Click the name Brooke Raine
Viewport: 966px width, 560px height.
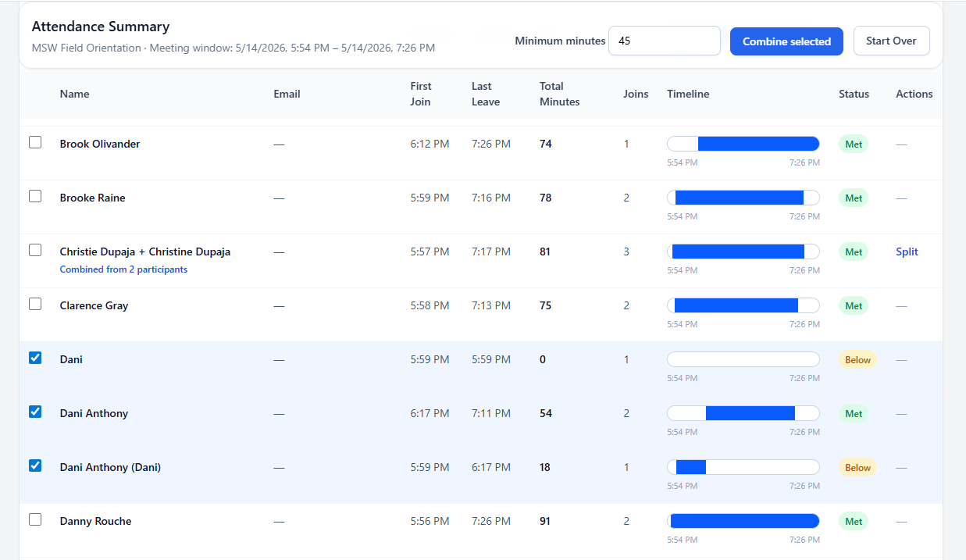click(x=93, y=198)
